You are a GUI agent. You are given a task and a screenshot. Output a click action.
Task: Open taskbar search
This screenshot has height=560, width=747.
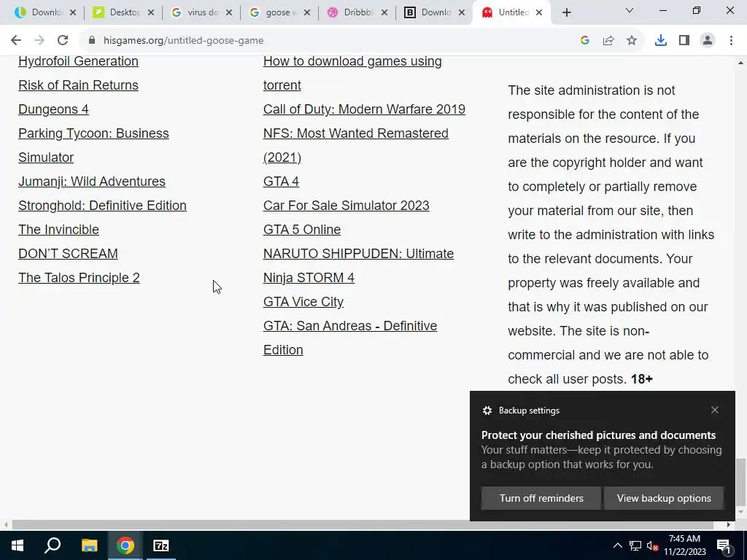click(x=53, y=545)
